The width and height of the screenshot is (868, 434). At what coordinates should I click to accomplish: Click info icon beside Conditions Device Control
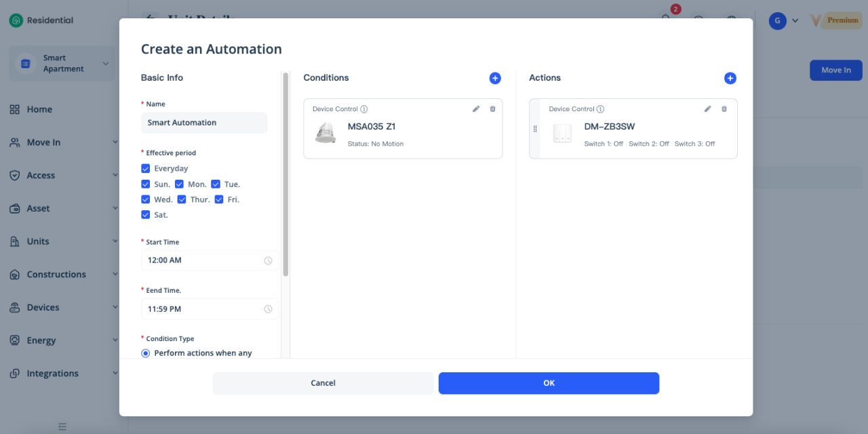[364, 109]
